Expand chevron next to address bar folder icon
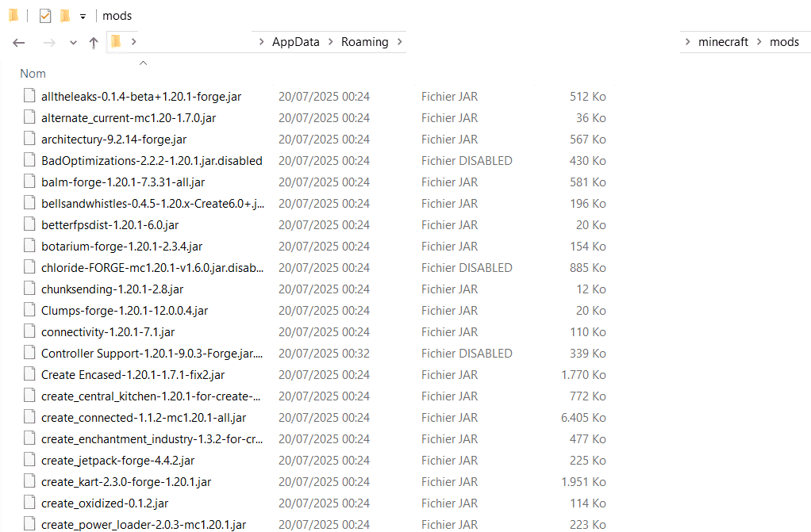811x532 pixels. point(134,41)
